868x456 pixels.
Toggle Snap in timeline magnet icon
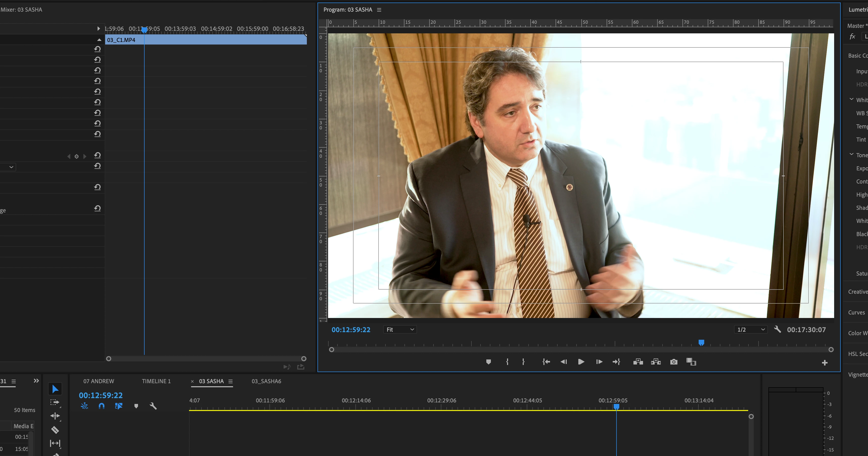pyautogui.click(x=101, y=406)
